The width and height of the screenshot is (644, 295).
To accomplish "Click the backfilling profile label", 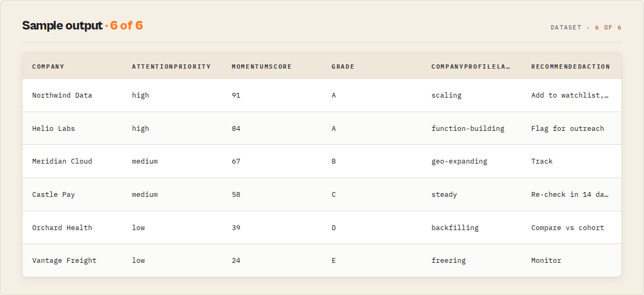I will 455,228.
